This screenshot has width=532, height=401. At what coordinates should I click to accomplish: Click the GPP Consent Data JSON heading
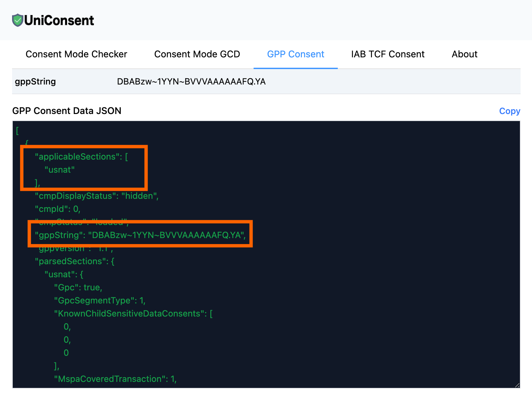pos(67,111)
